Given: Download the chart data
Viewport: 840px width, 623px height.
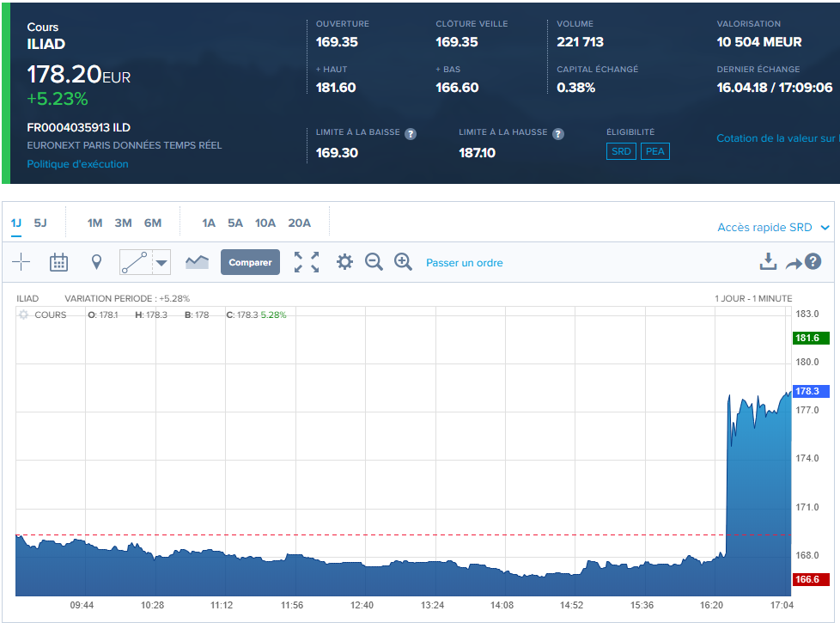Looking at the screenshot, I should coord(769,262).
